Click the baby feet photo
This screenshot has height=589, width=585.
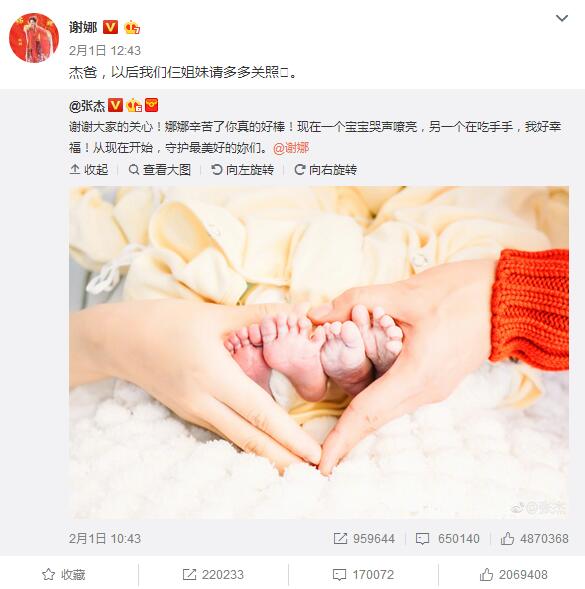pyautogui.click(x=319, y=352)
